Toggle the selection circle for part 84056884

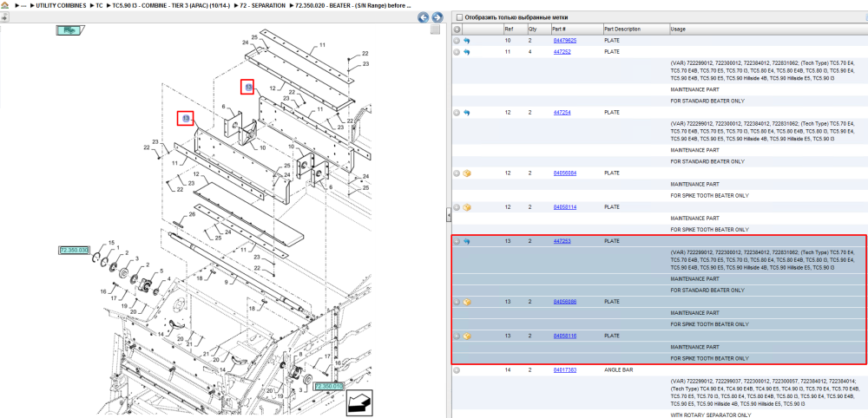click(x=457, y=173)
